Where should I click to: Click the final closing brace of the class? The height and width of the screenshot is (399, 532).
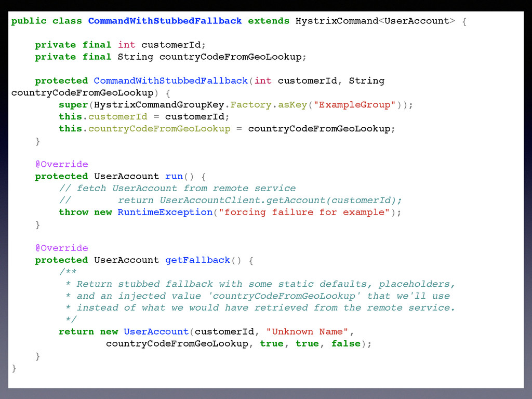pos(14,368)
